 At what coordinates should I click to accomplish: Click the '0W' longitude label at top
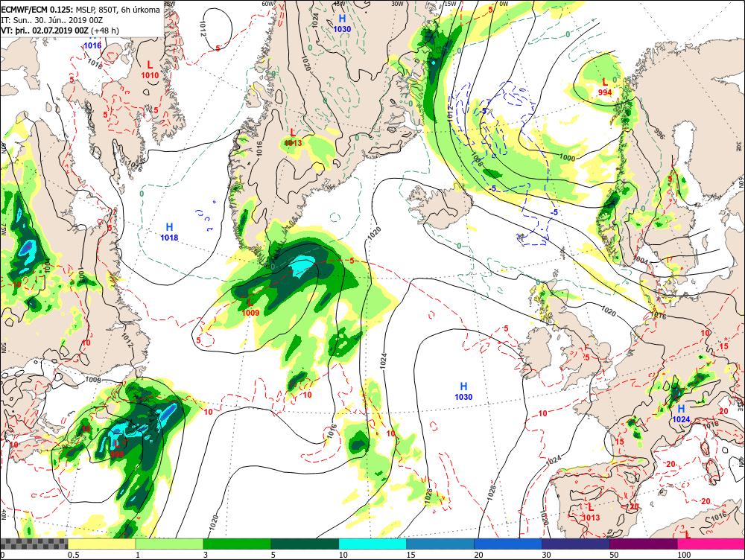(504, 4)
